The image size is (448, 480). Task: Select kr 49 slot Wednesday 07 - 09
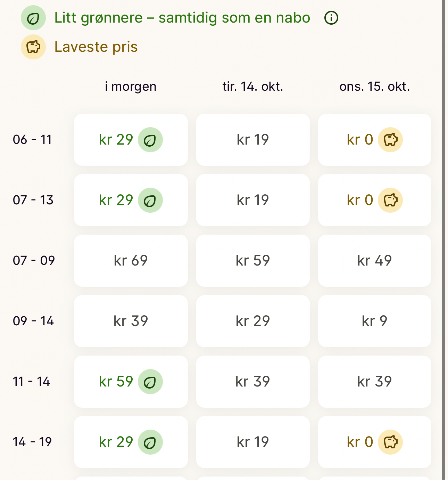point(375,261)
